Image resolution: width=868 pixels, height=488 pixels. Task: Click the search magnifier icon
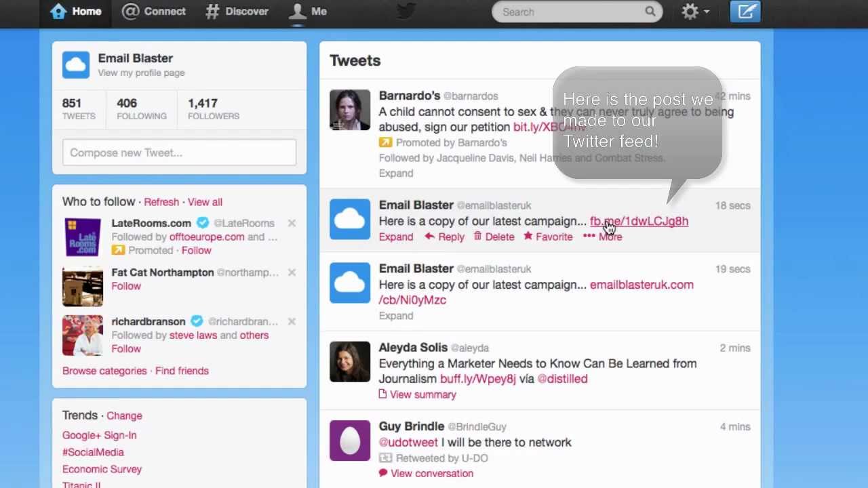(650, 12)
